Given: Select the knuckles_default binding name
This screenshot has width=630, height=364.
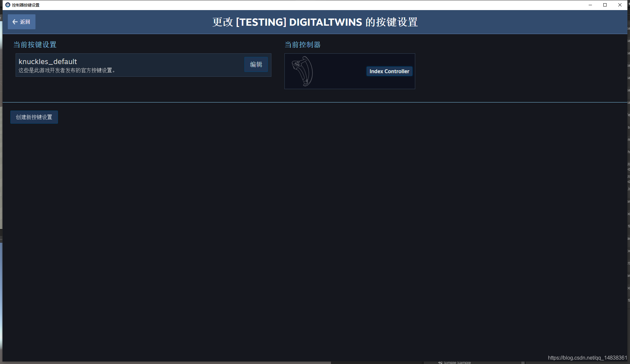Looking at the screenshot, I should [48, 61].
